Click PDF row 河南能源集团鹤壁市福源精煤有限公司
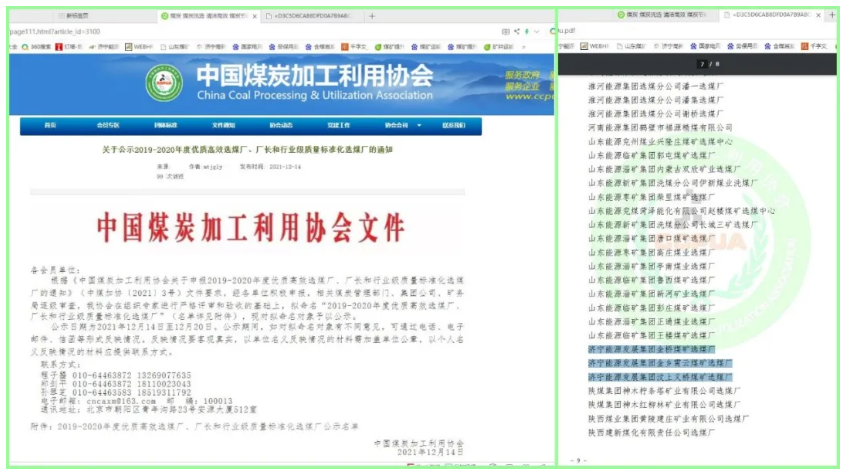 tap(660, 128)
